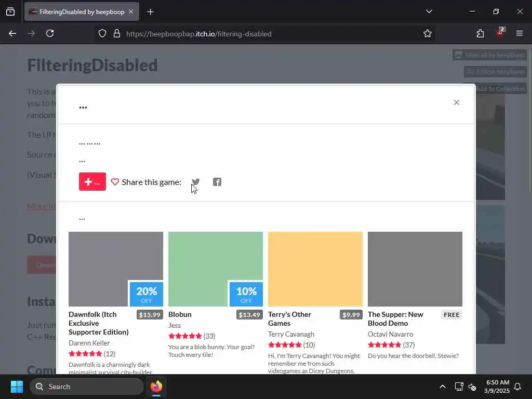Open the network status tray icon
This screenshot has width=532, height=399.
pyautogui.click(x=459, y=387)
